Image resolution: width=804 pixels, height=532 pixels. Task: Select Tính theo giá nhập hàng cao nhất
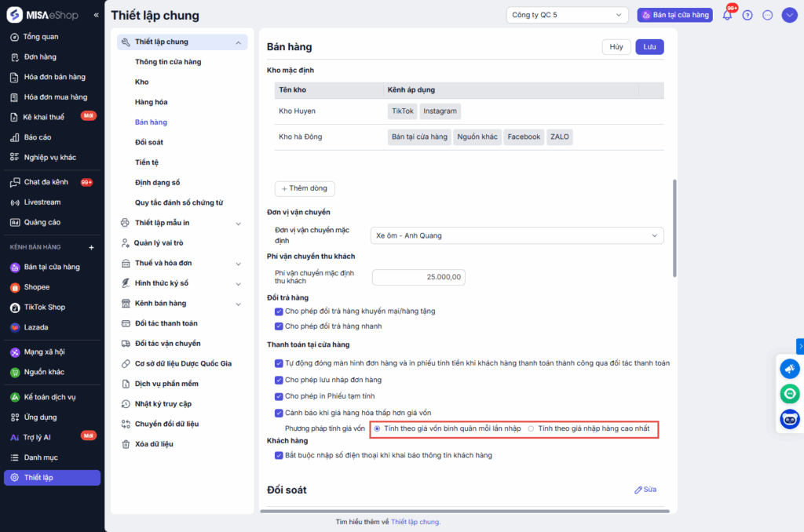point(532,428)
